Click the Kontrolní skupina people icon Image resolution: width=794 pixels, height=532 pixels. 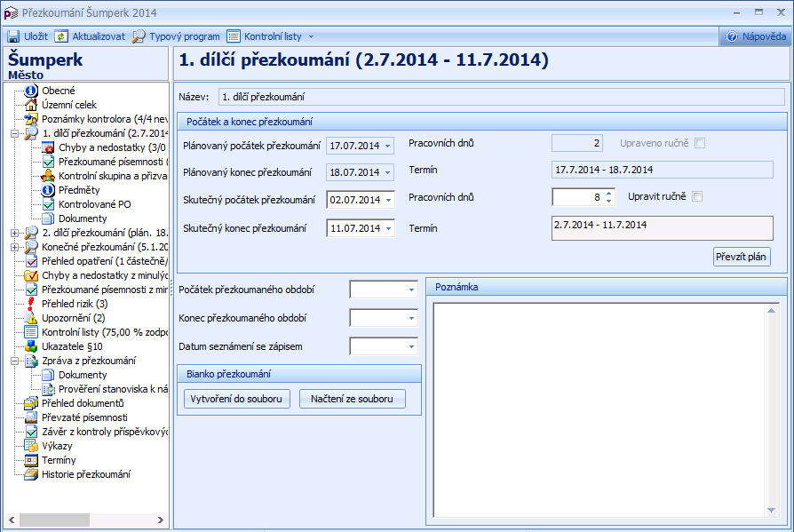(48, 176)
